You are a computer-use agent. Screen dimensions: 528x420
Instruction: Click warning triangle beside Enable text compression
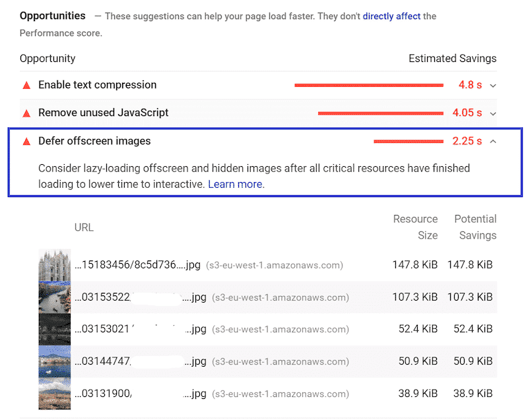click(26, 84)
